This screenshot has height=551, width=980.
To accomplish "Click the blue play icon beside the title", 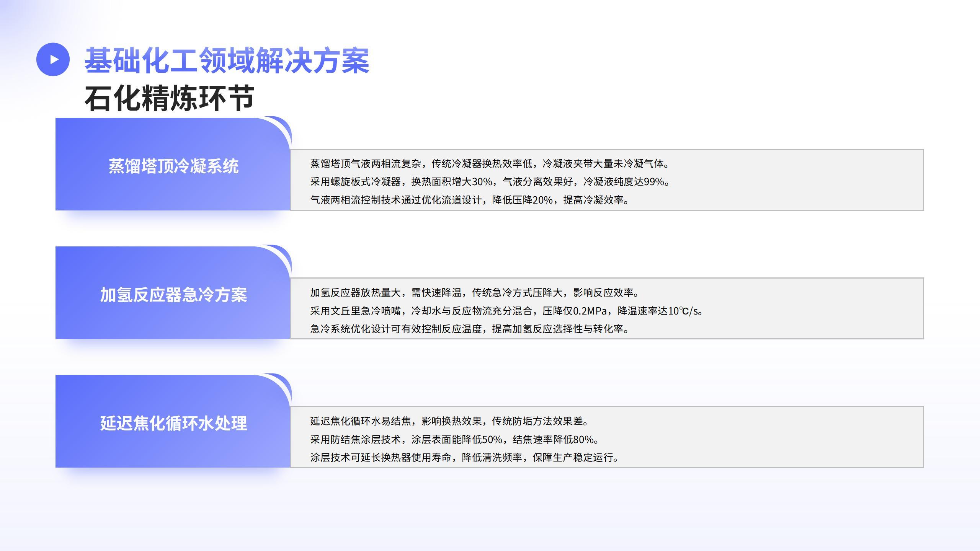I will tap(53, 59).
